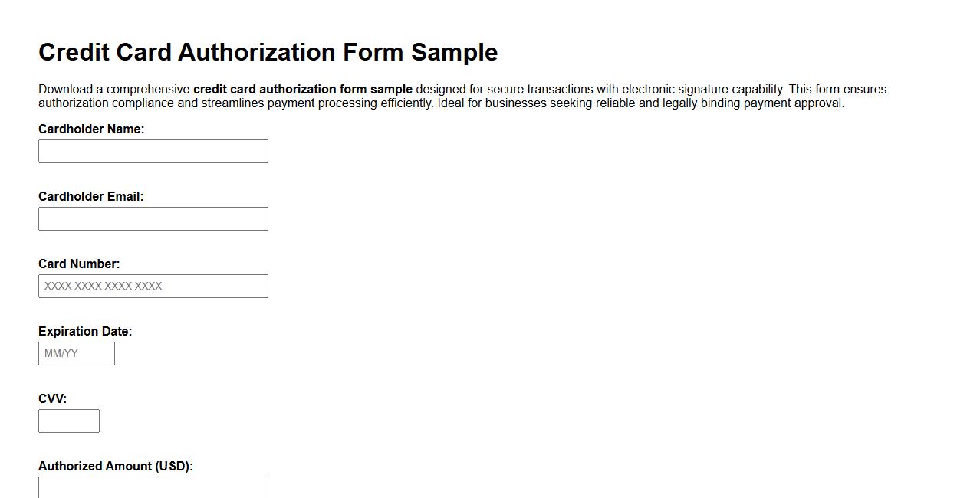The image size is (980, 498).
Task: Click the Cardholder Email input field
Action: point(153,218)
